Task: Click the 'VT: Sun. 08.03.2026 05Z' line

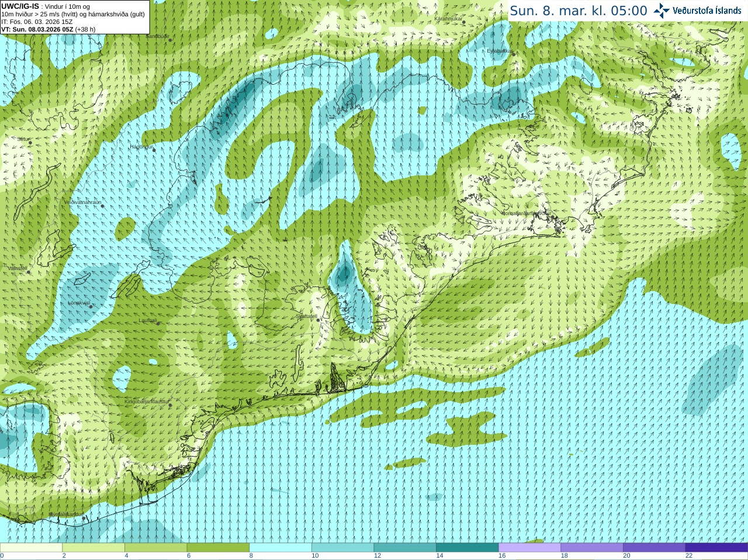Action: coord(49,29)
